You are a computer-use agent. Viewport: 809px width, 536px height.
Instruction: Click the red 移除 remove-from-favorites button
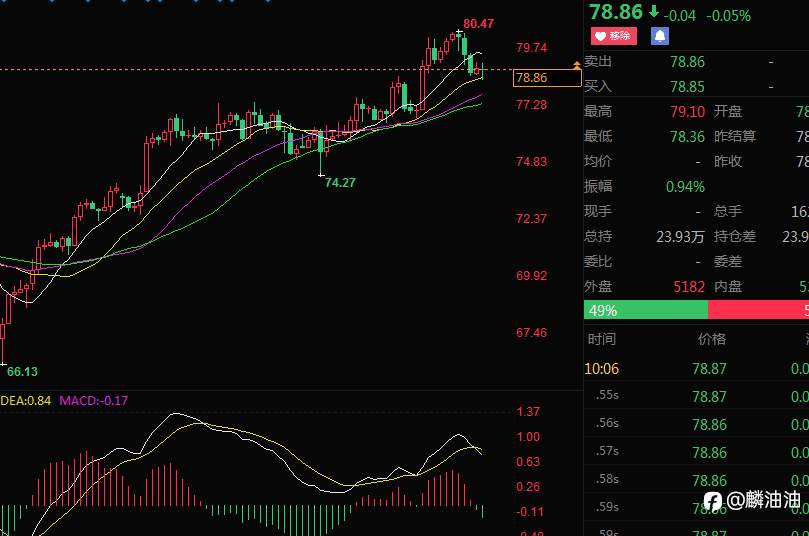pyautogui.click(x=613, y=36)
